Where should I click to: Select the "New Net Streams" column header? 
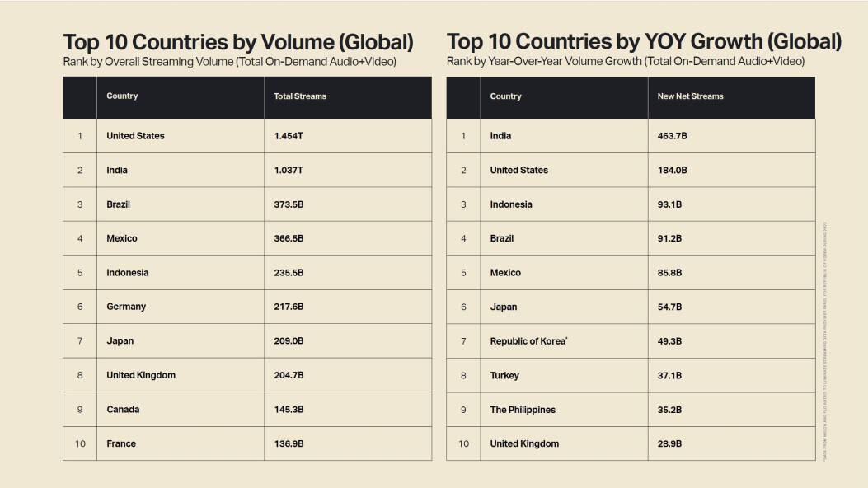(690, 96)
